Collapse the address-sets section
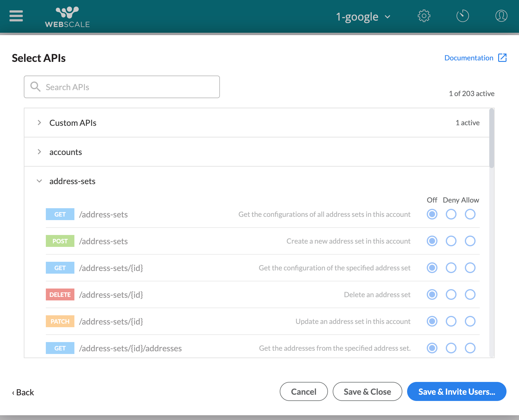 pyautogui.click(x=39, y=181)
